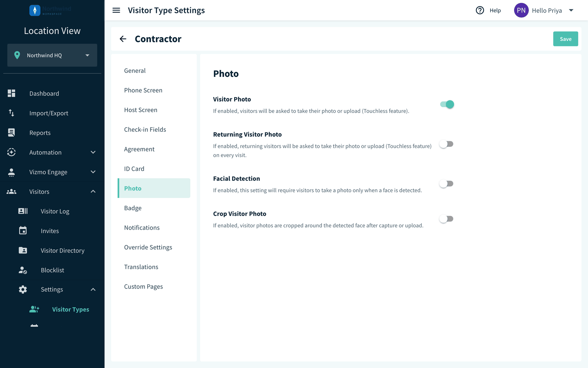The height and width of the screenshot is (368, 588).
Task: Open the Translations tab
Action: (x=154, y=267)
